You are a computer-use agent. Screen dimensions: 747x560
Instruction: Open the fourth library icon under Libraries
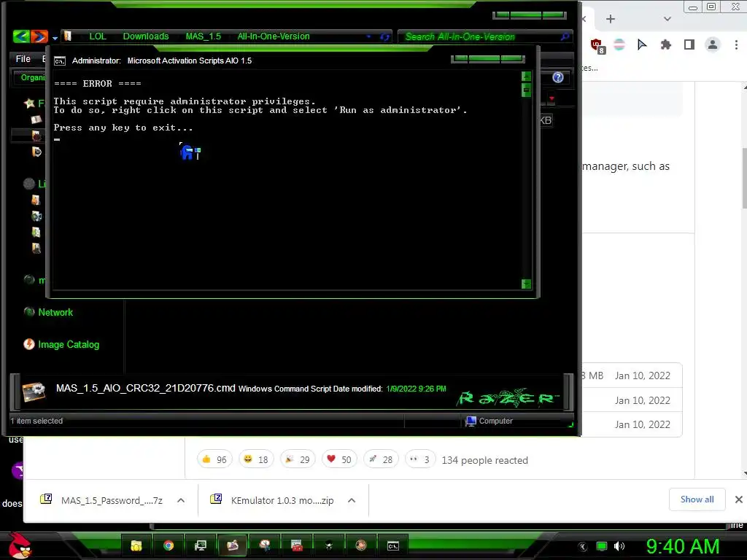click(36, 248)
